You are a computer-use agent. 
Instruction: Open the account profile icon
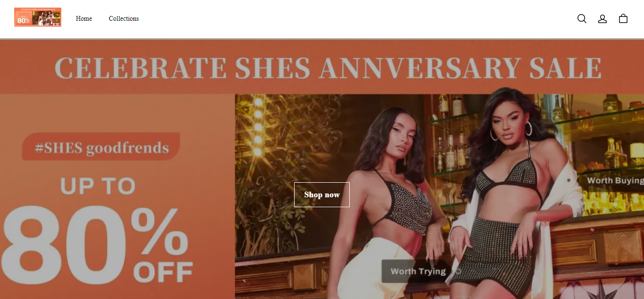(x=603, y=19)
